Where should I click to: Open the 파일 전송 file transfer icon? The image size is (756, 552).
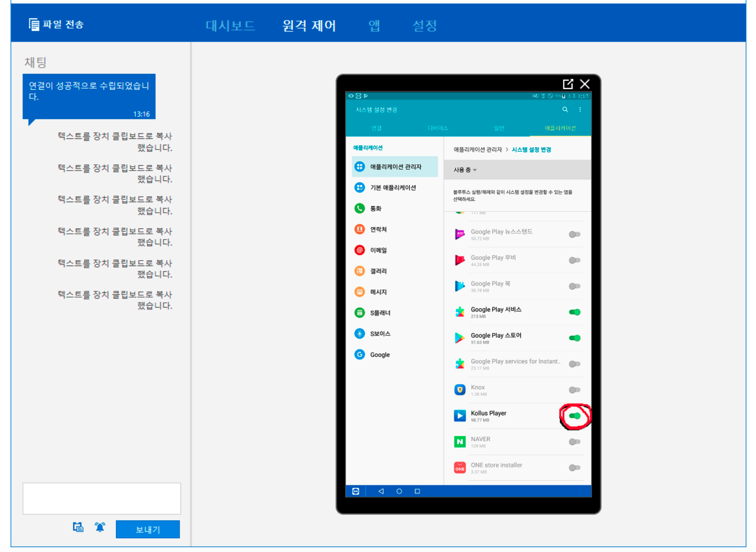click(x=34, y=24)
